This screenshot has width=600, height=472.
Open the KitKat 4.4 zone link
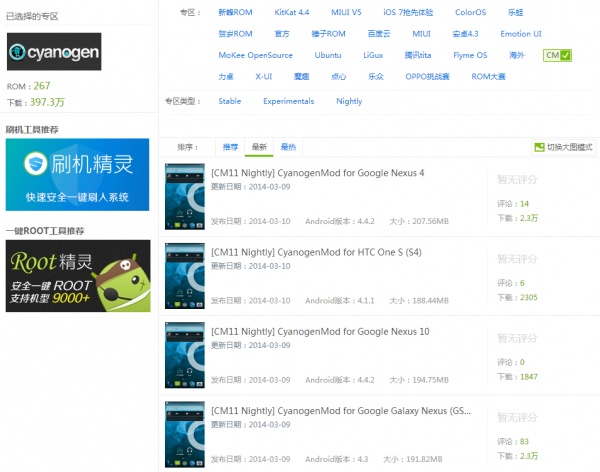292,13
